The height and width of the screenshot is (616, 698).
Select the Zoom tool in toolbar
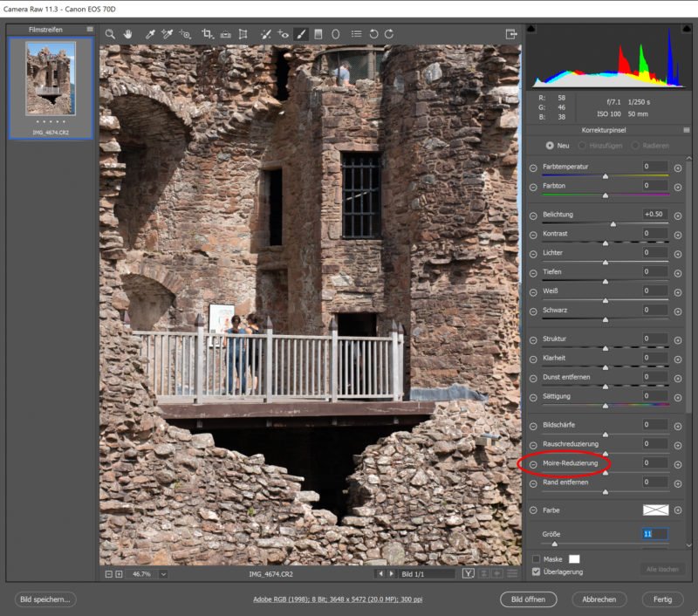[110, 34]
